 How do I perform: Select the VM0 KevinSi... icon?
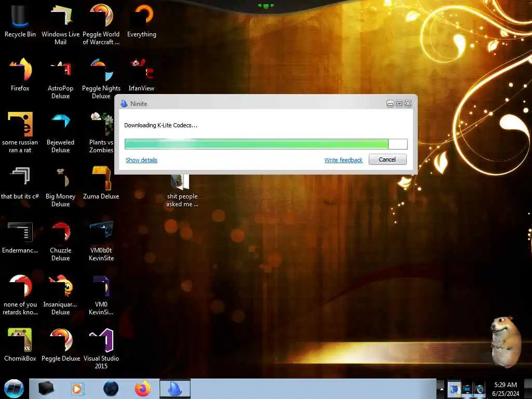click(x=101, y=295)
